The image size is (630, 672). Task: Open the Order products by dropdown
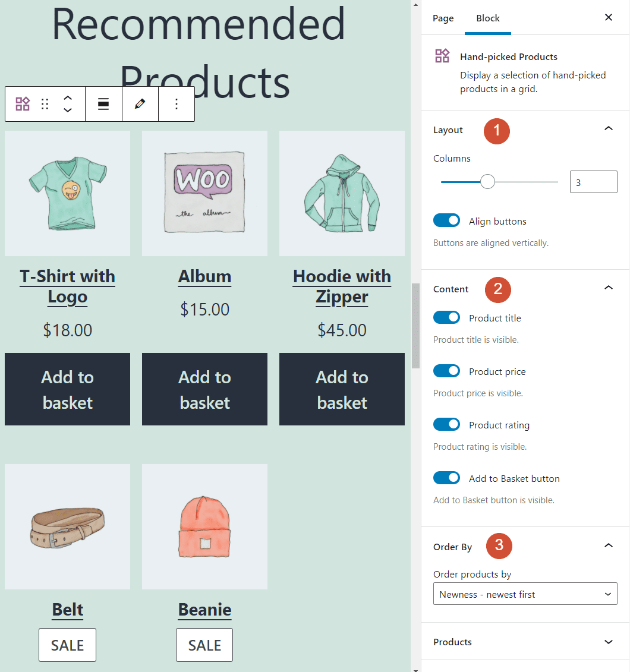click(x=525, y=594)
